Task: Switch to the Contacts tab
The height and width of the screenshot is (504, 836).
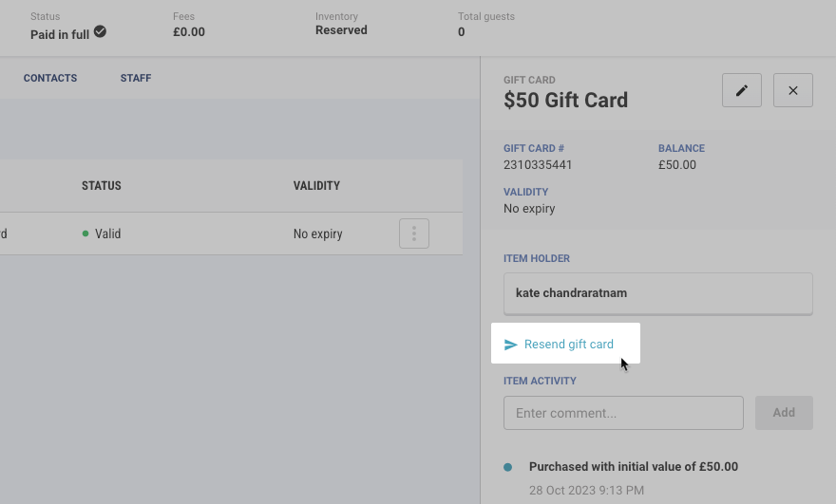Action: 50,78
